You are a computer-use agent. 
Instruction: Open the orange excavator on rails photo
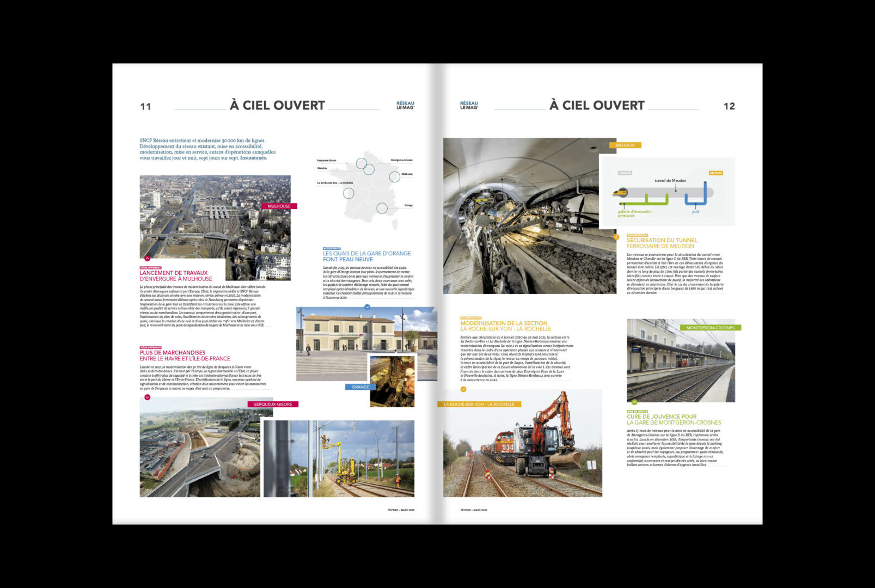point(523,443)
